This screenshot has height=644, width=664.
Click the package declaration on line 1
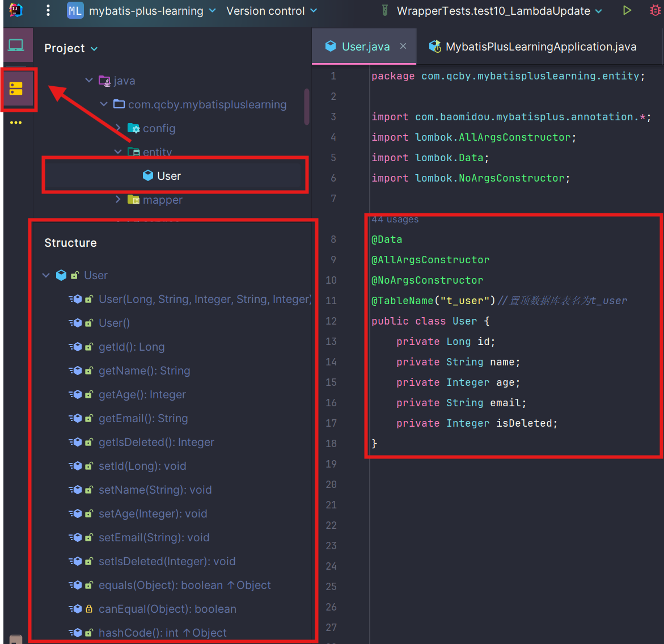coord(507,76)
